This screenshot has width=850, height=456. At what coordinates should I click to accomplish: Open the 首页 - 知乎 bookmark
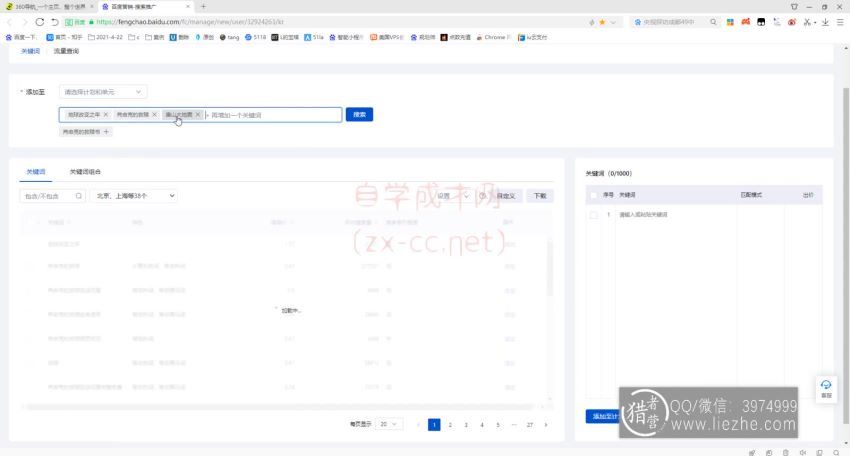[x=65, y=37]
